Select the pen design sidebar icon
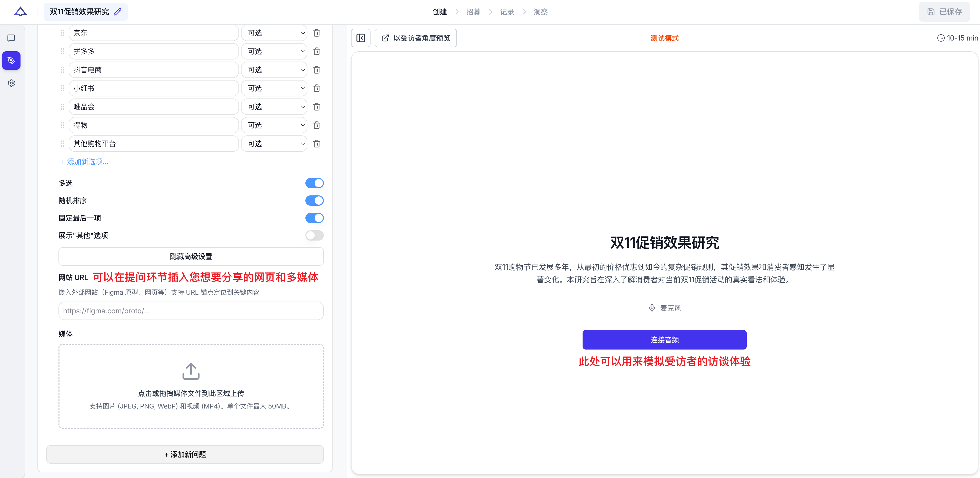 tap(12, 61)
